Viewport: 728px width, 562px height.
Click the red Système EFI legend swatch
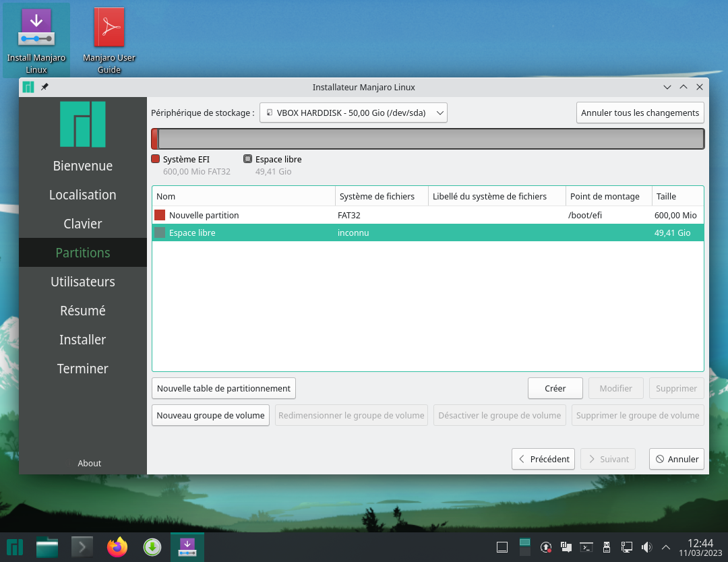point(156,160)
